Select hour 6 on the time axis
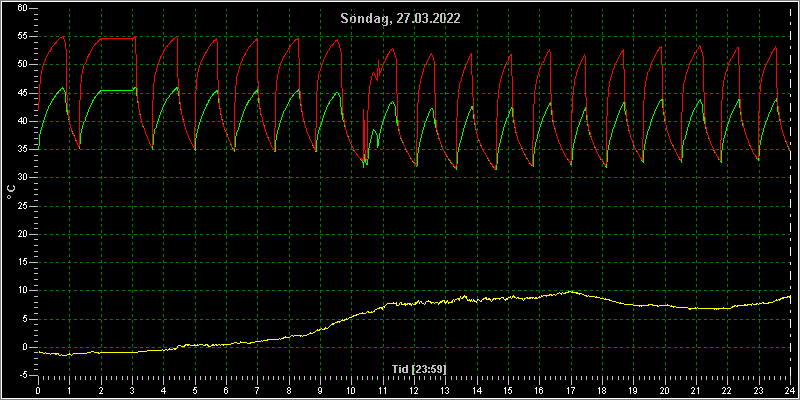 coord(226,389)
